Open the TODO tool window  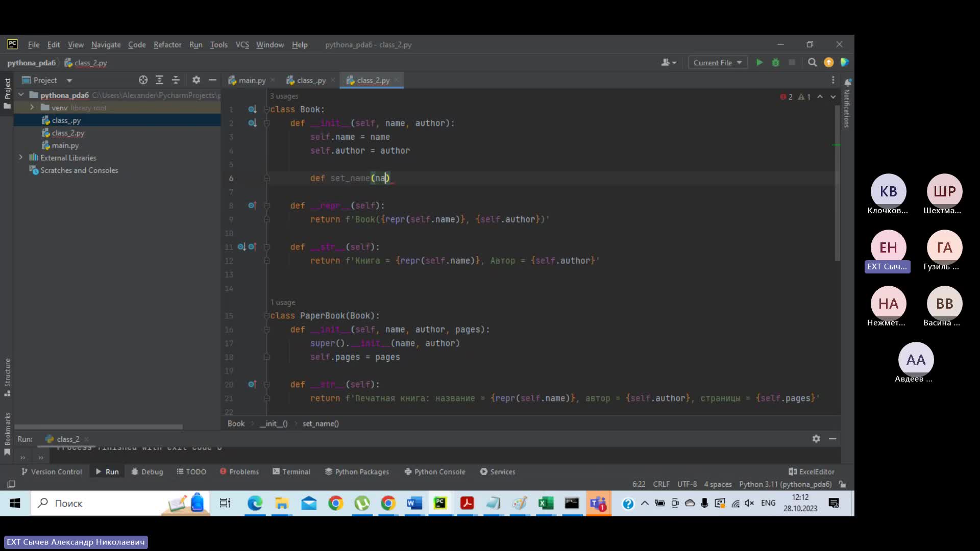click(x=191, y=472)
